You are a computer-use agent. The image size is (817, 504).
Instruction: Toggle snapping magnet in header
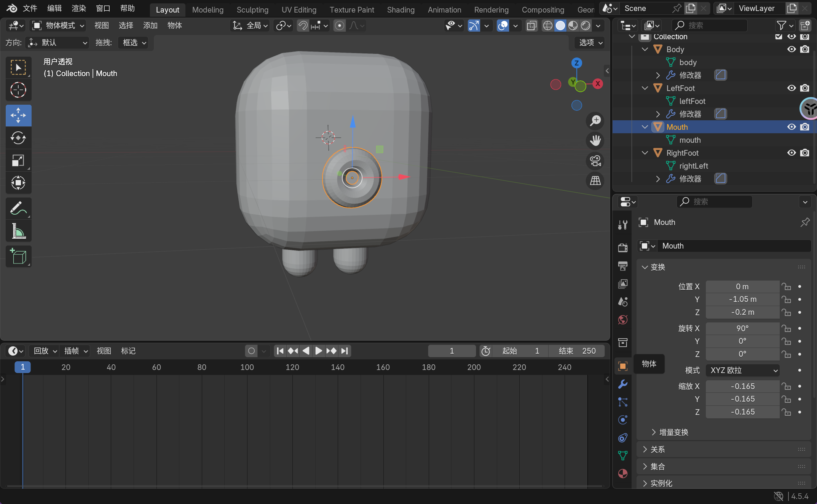(x=303, y=26)
